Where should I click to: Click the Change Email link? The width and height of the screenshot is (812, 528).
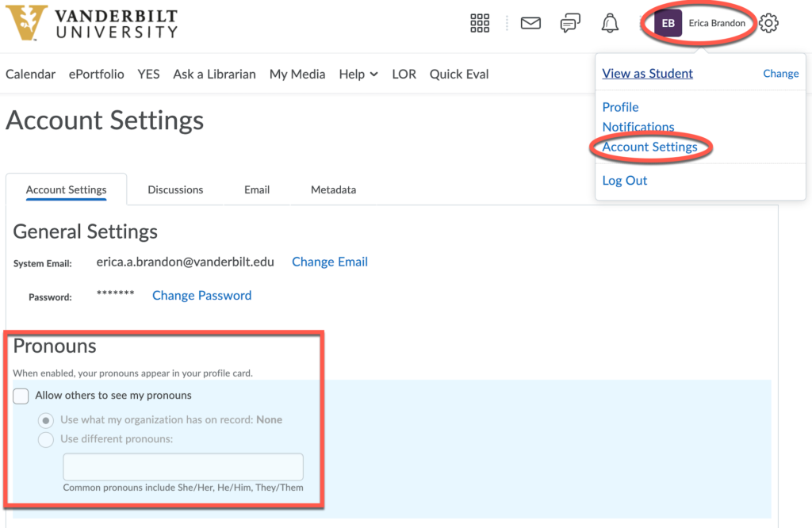(x=330, y=262)
